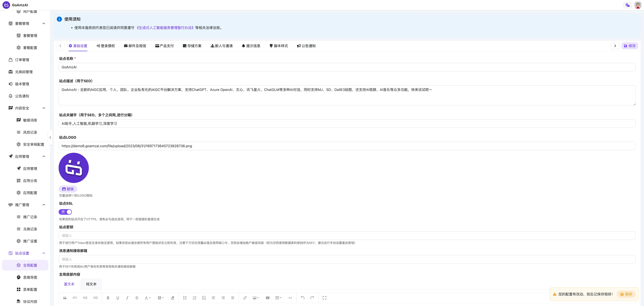
Task: Open the user avatar menu
Action: (638, 5)
